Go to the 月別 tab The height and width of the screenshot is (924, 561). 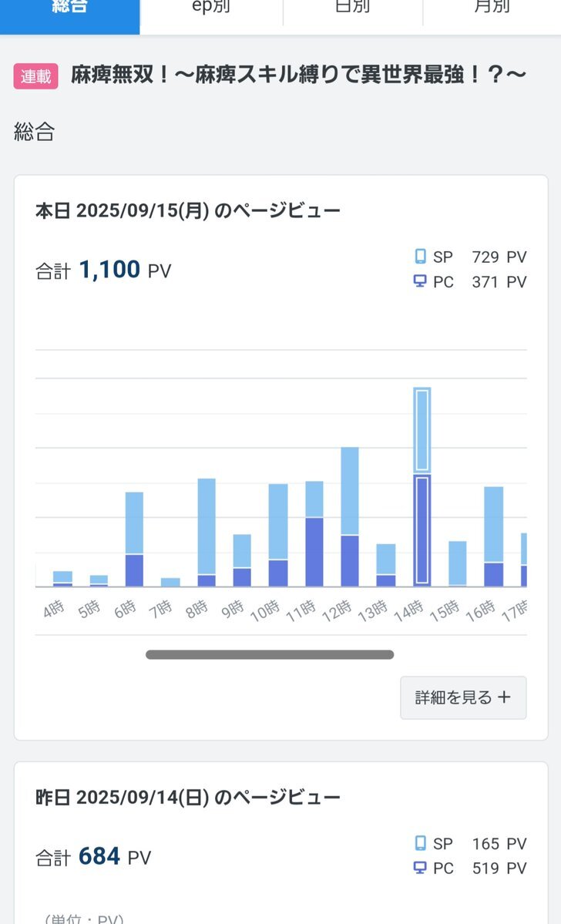click(492, 9)
